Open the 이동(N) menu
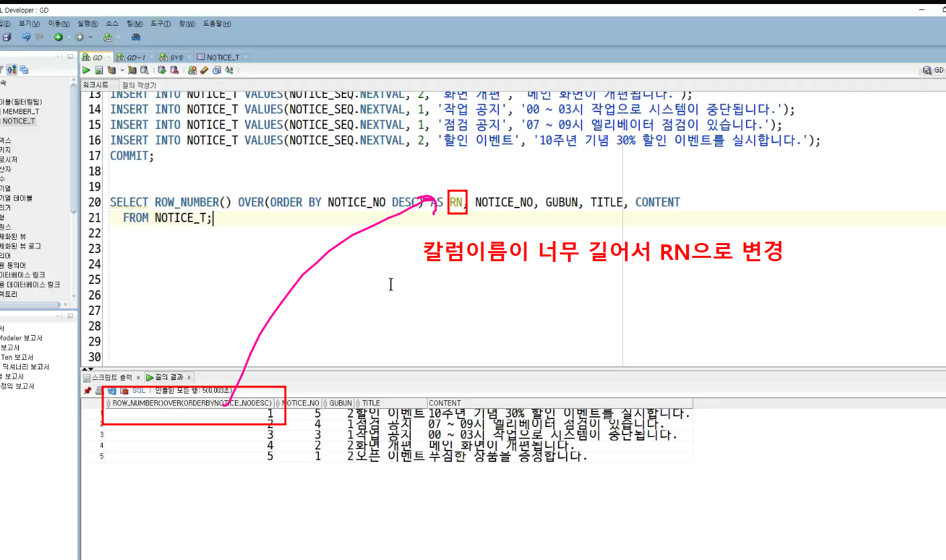The width and height of the screenshot is (946, 560). point(58,24)
